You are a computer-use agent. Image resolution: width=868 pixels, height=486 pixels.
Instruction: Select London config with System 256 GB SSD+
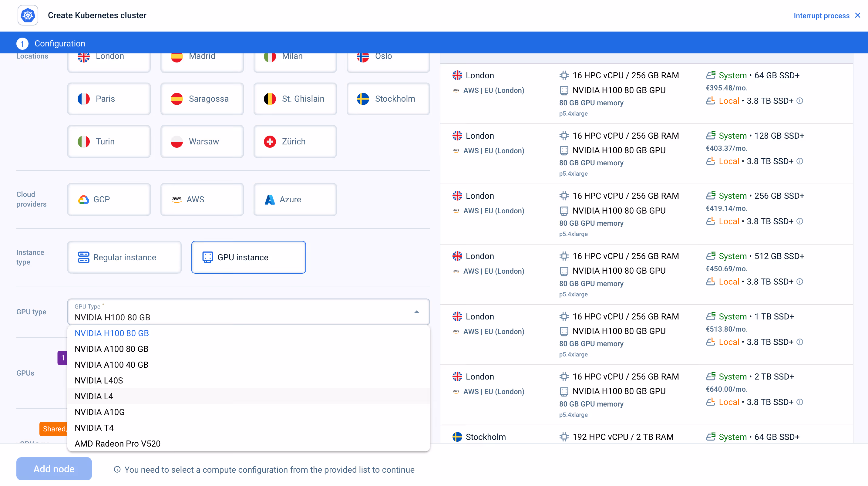pos(646,214)
